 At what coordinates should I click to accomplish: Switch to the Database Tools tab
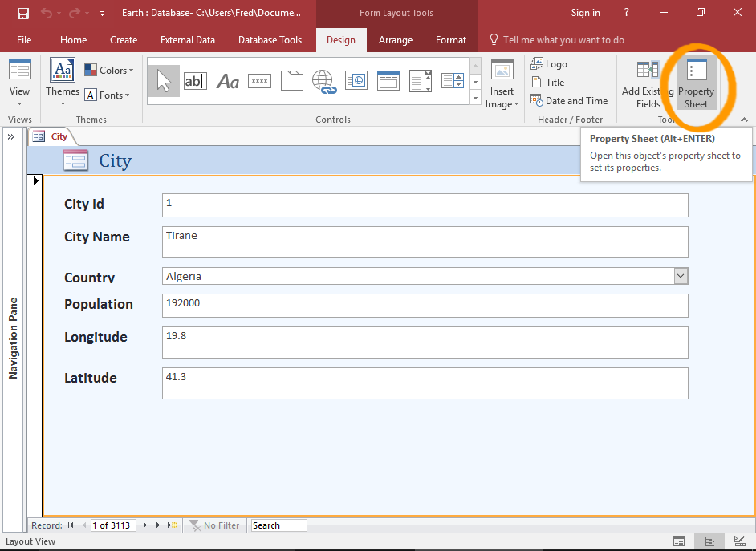click(x=270, y=40)
